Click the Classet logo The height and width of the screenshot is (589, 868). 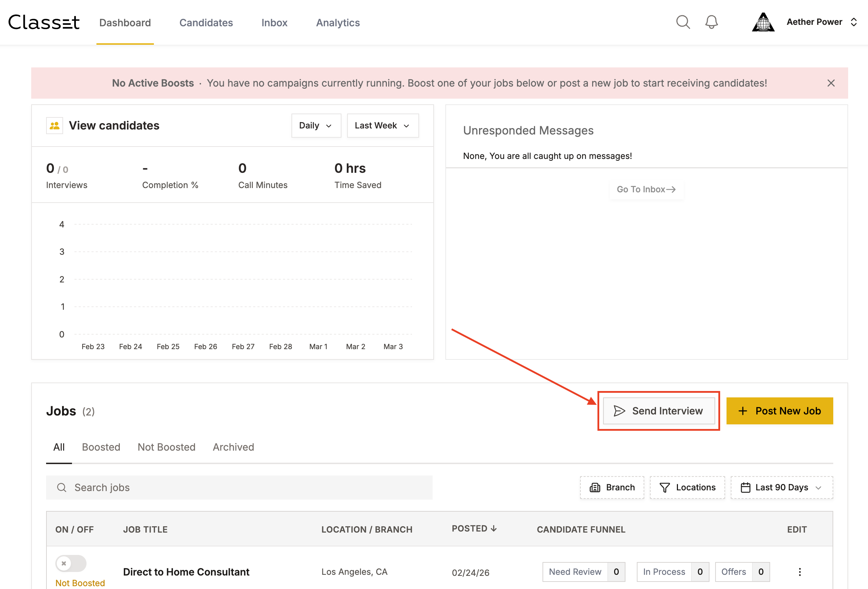pos(44,22)
